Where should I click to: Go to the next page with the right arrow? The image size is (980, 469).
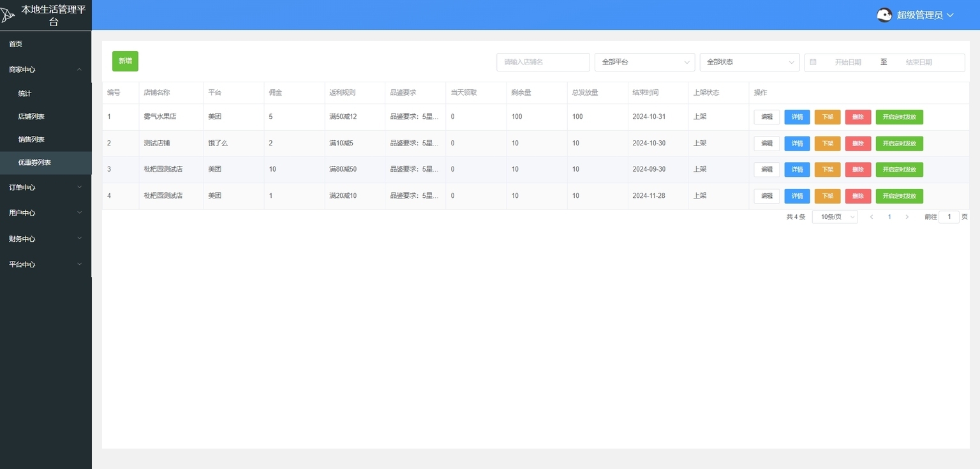tap(907, 217)
